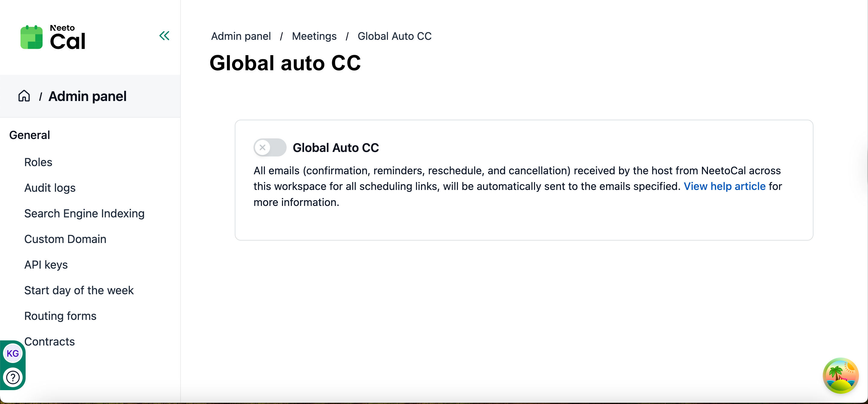Open Audit logs settings
Image resolution: width=868 pixels, height=404 pixels.
coord(50,188)
